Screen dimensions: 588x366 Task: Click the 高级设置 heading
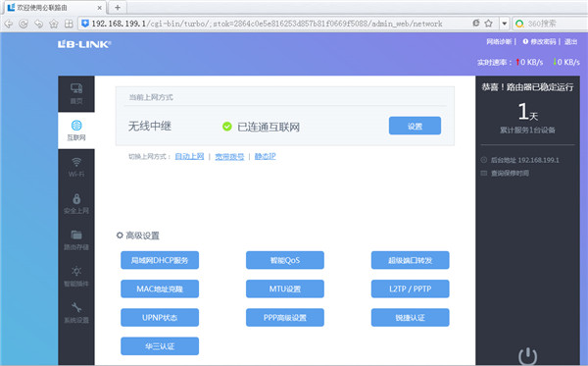(x=142, y=235)
